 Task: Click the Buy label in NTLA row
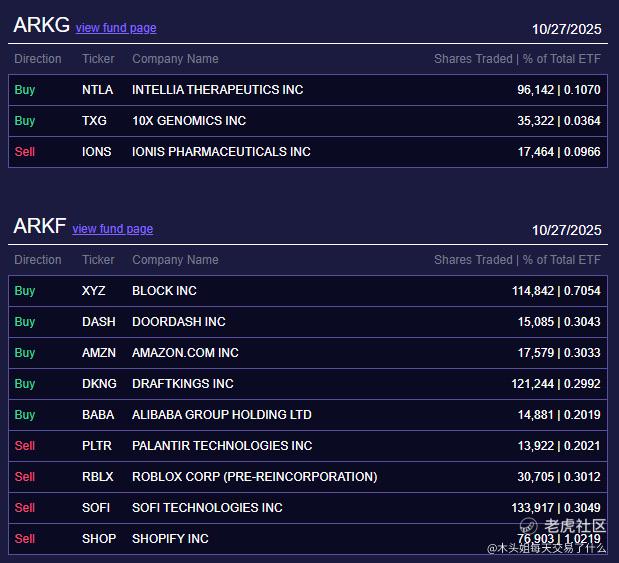[x=25, y=90]
